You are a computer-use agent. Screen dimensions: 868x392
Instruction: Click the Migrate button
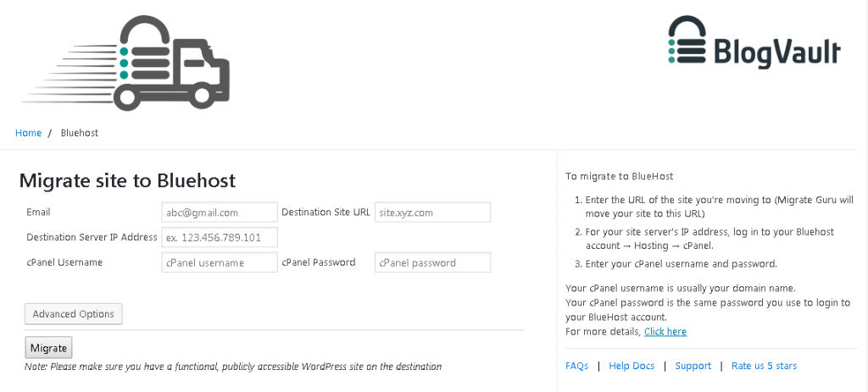click(48, 348)
